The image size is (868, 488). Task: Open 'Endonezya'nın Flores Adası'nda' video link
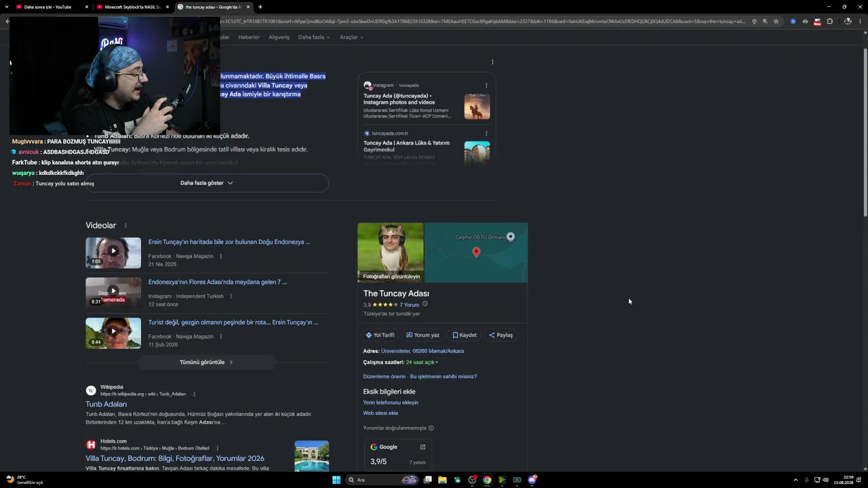(x=218, y=282)
